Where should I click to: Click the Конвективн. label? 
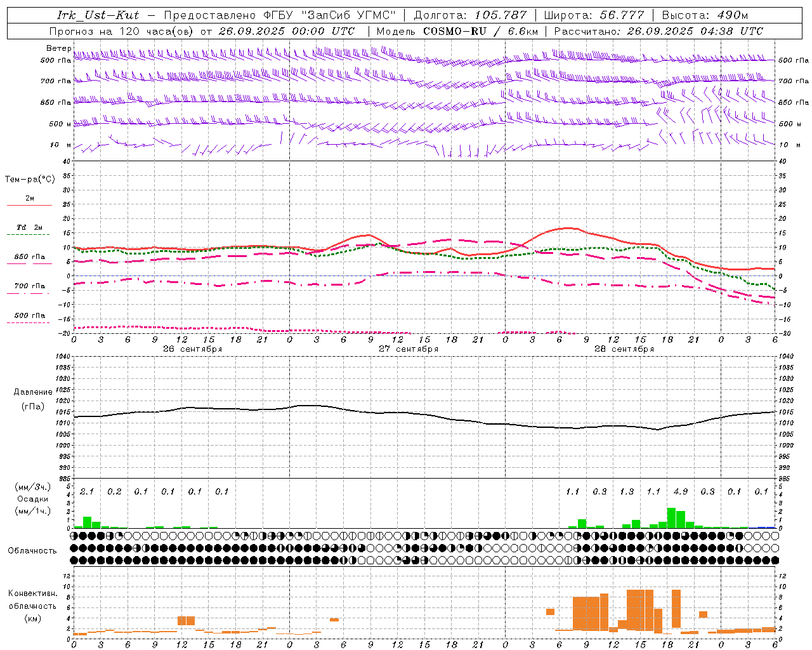click(33, 594)
